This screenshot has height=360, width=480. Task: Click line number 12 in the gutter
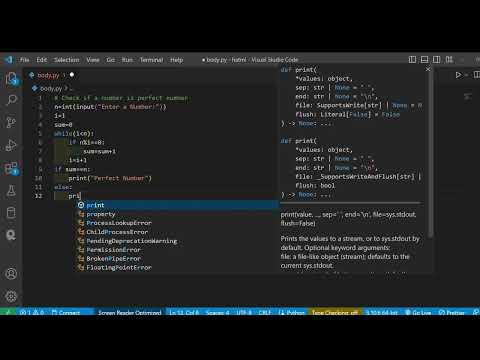tap(39, 196)
